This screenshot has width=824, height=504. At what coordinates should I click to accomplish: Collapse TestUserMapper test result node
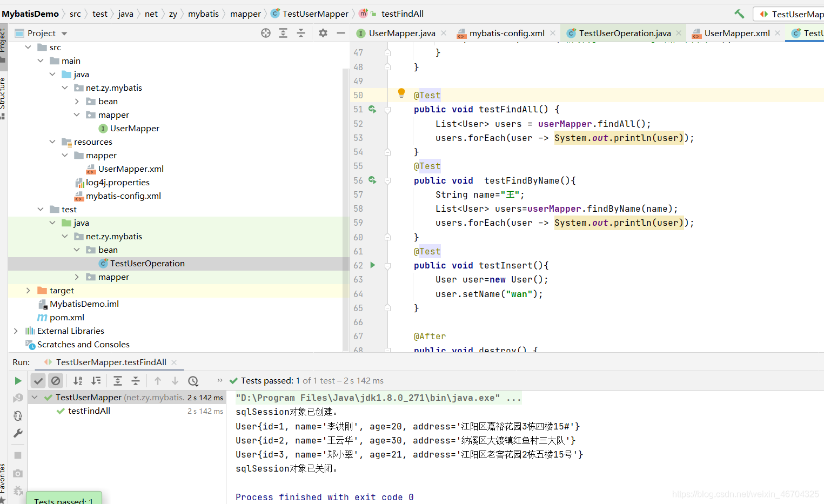tap(35, 398)
